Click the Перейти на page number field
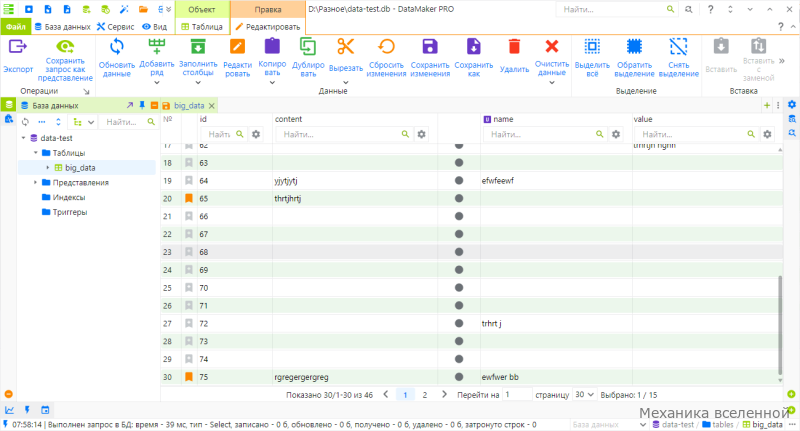 (x=517, y=395)
